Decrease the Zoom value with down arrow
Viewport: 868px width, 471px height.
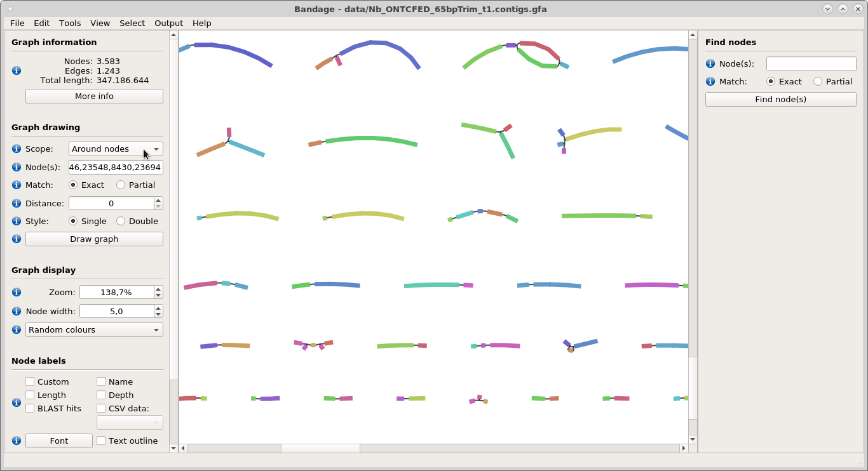coord(158,295)
